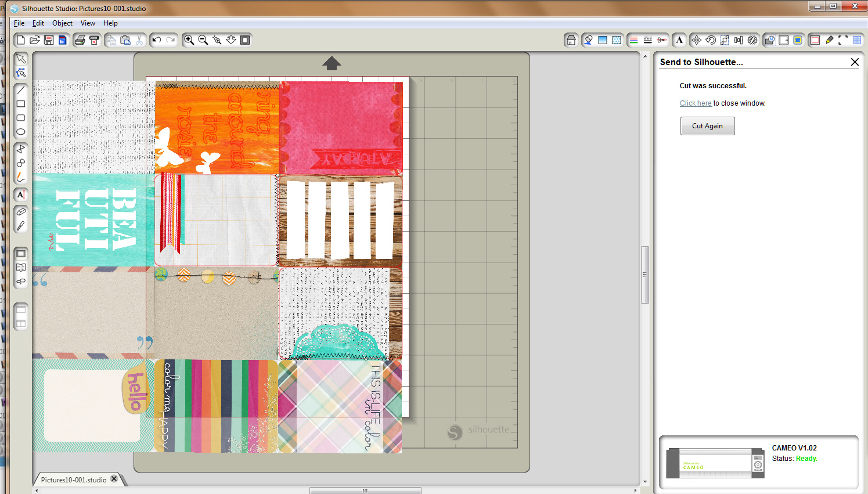Select the Eraser tool in left toolbar
The image size is (868, 494).
point(21,212)
